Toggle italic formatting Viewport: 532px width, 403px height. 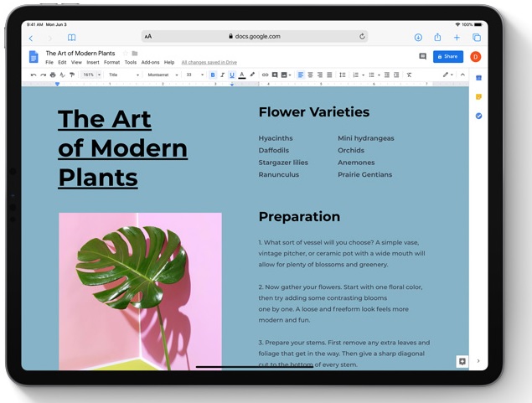(x=222, y=75)
